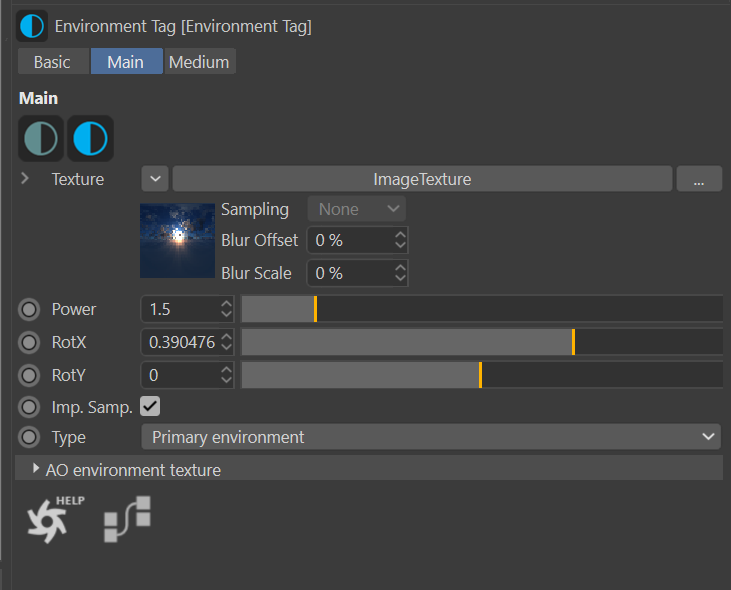Image resolution: width=731 pixels, height=590 pixels.
Task: Click the RotX animation keyframe dot
Action: pos(29,342)
